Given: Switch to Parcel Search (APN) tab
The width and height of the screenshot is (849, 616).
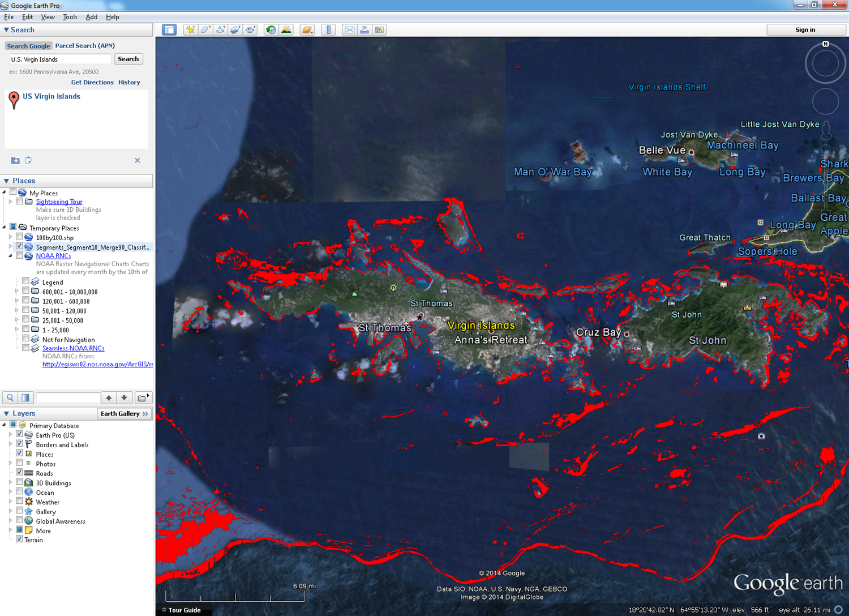Looking at the screenshot, I should coord(85,45).
